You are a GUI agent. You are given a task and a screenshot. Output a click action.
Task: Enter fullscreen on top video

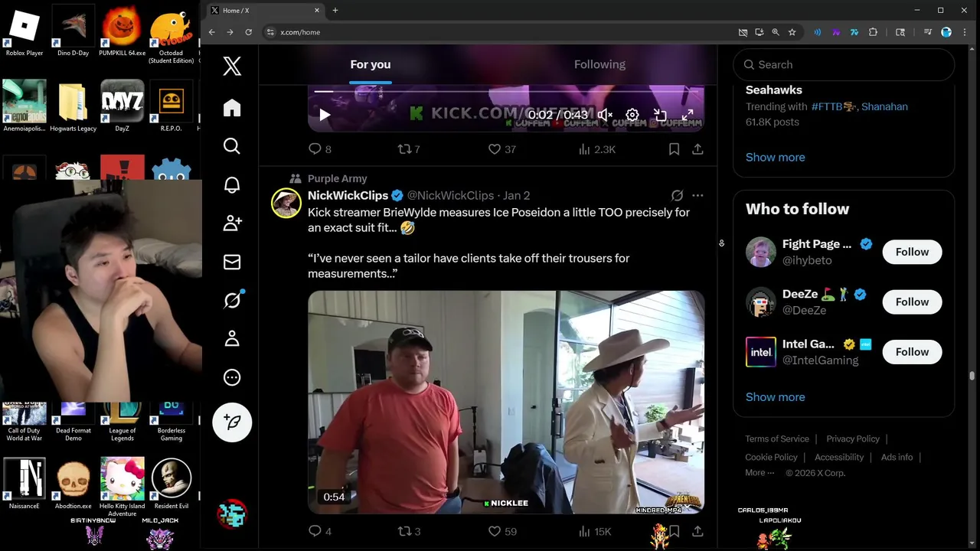[688, 116]
